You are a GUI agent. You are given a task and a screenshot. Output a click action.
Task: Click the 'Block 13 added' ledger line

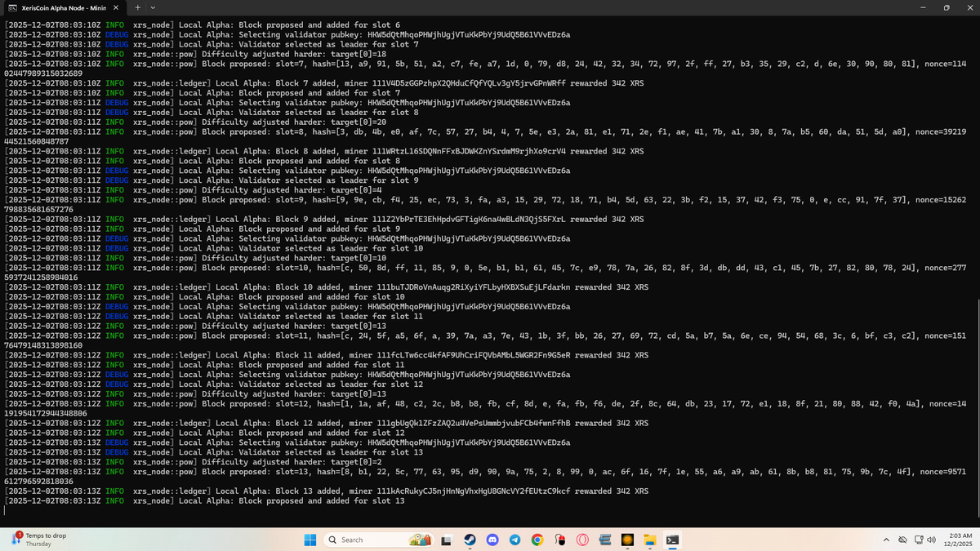click(327, 491)
